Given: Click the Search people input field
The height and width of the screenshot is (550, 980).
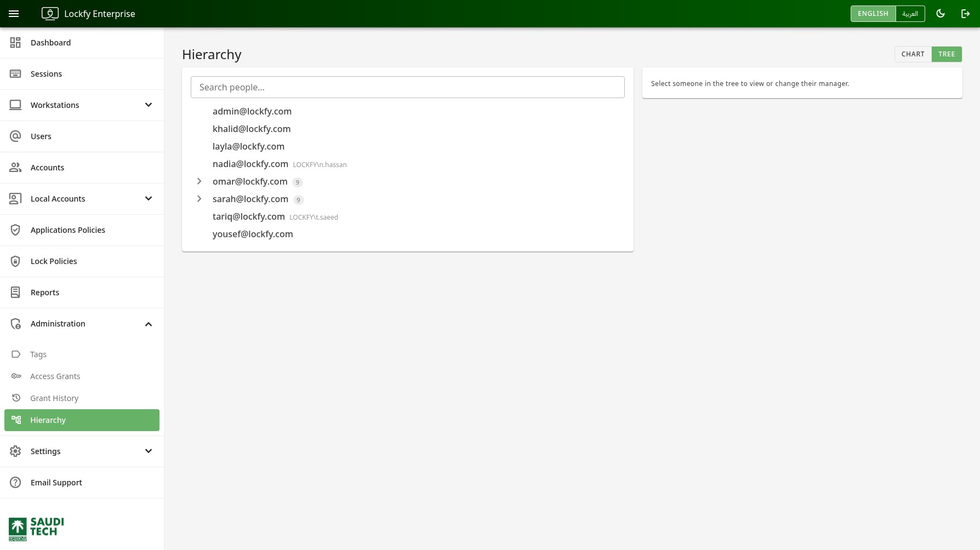Looking at the screenshot, I should 408,87.
